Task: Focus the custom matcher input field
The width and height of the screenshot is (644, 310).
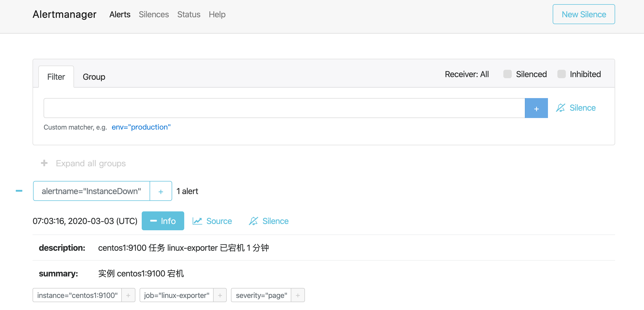Action: click(x=284, y=108)
